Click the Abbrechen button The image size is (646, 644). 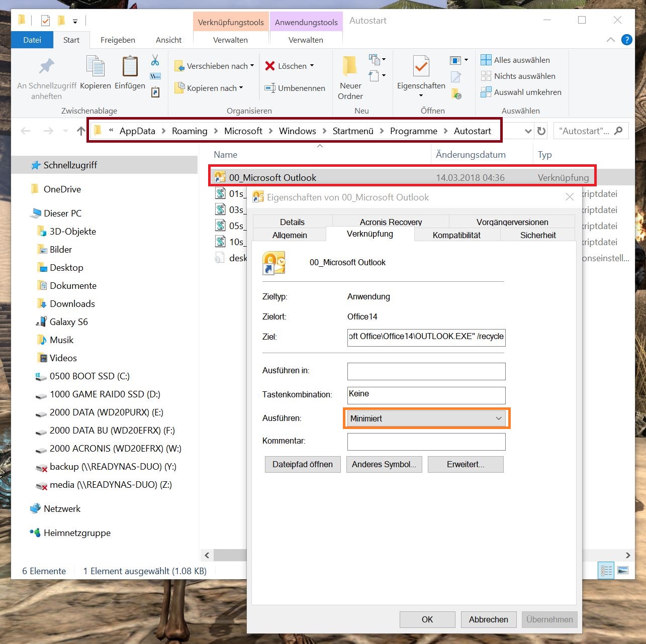[x=489, y=619]
